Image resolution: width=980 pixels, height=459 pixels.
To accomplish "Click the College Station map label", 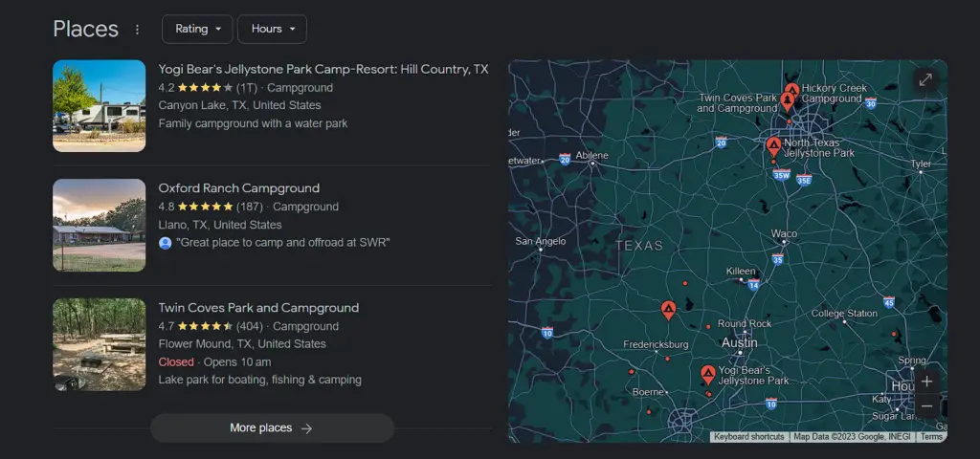I will tap(844, 314).
